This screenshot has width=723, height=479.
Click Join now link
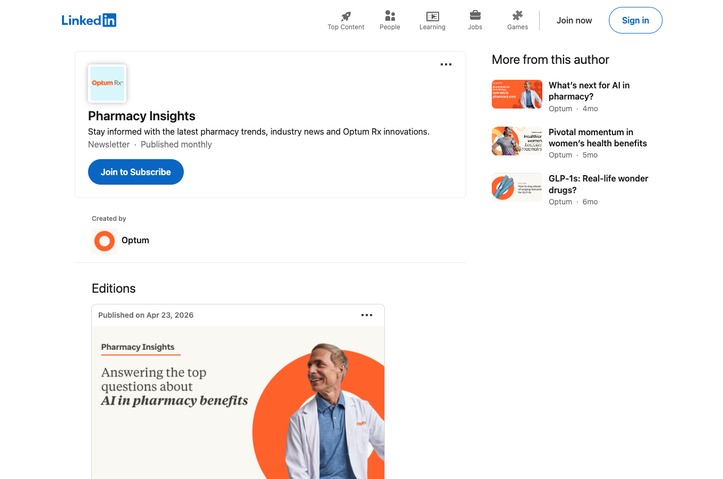[x=574, y=20]
